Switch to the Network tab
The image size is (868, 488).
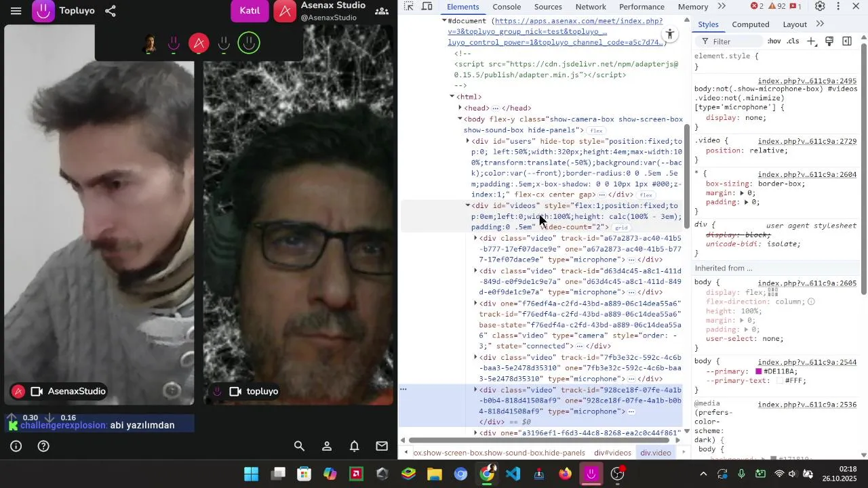(591, 7)
